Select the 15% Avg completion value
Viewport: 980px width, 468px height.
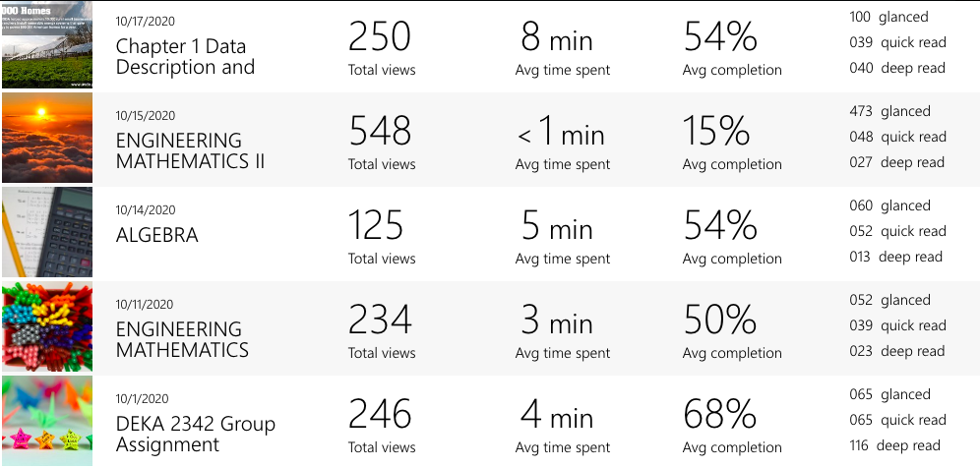click(720, 133)
